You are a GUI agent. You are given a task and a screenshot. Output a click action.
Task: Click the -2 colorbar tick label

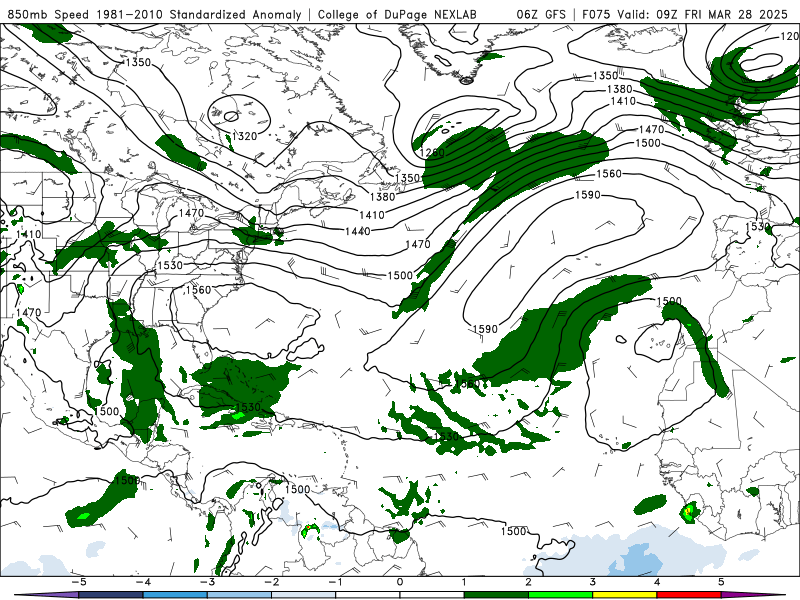[x=271, y=582]
